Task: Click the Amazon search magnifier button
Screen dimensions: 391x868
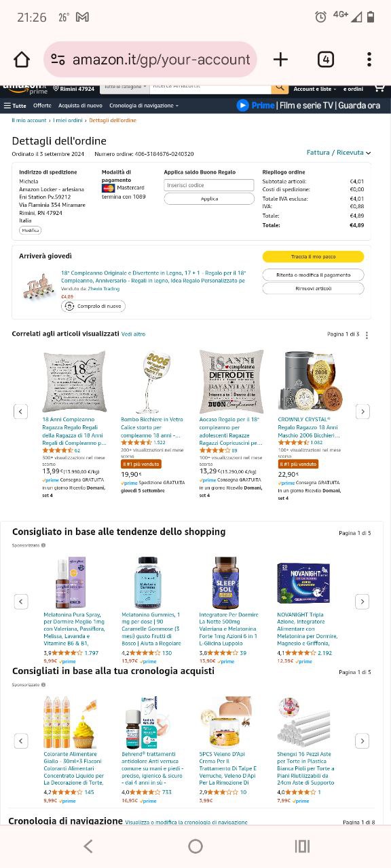Action: tap(280, 88)
